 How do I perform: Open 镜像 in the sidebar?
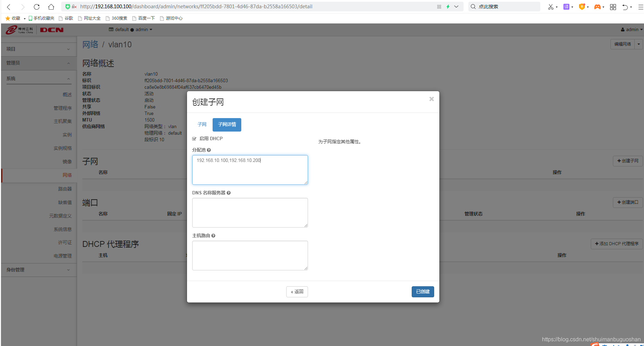(x=67, y=162)
